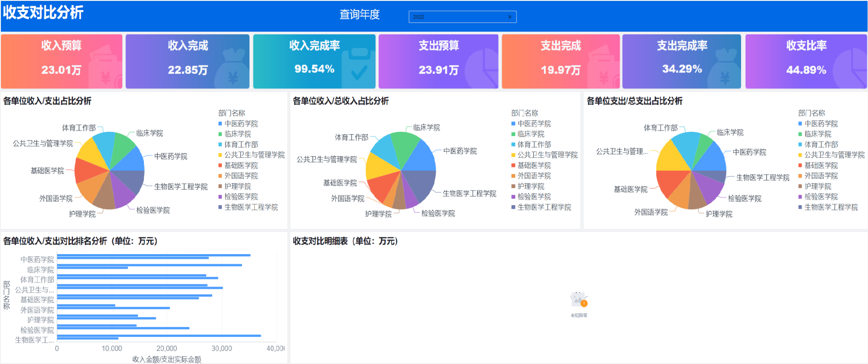Toggle 生物医学工程学院 legend in 收入/总收入占比 chart
Screen dimensions: 868x364
click(541, 207)
